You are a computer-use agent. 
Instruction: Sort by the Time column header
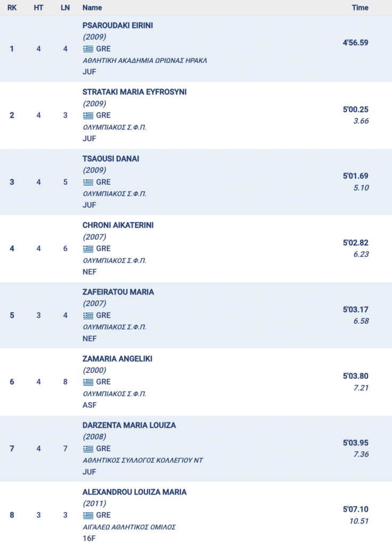[x=360, y=7]
